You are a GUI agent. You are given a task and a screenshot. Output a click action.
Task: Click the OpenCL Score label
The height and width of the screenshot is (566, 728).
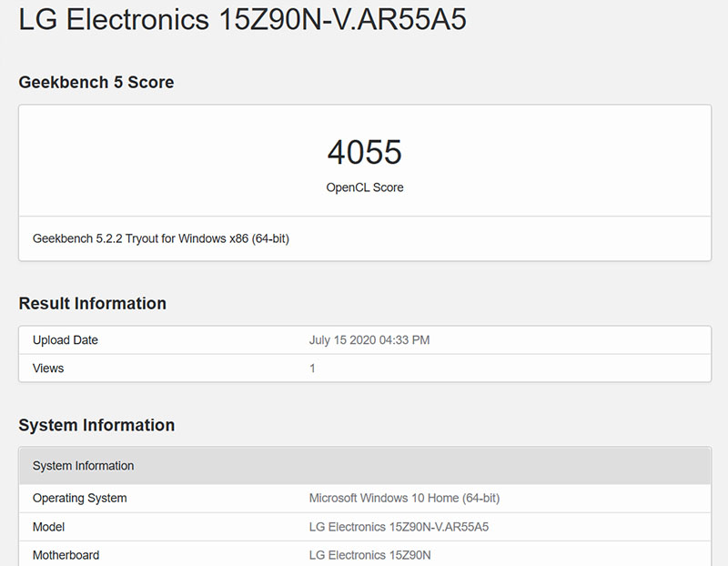click(364, 187)
